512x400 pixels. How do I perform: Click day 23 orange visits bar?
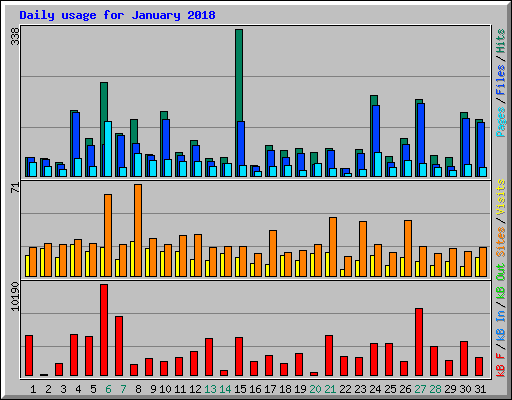point(363,249)
